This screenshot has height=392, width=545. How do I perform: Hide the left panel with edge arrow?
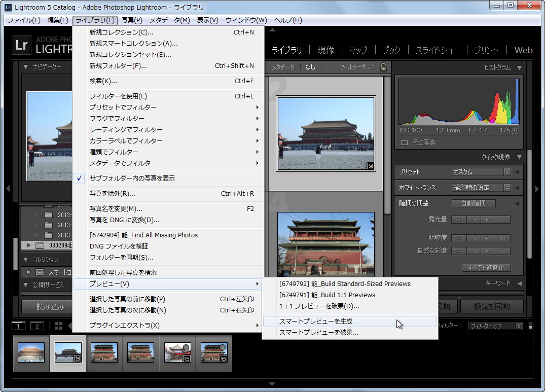(x=8, y=189)
